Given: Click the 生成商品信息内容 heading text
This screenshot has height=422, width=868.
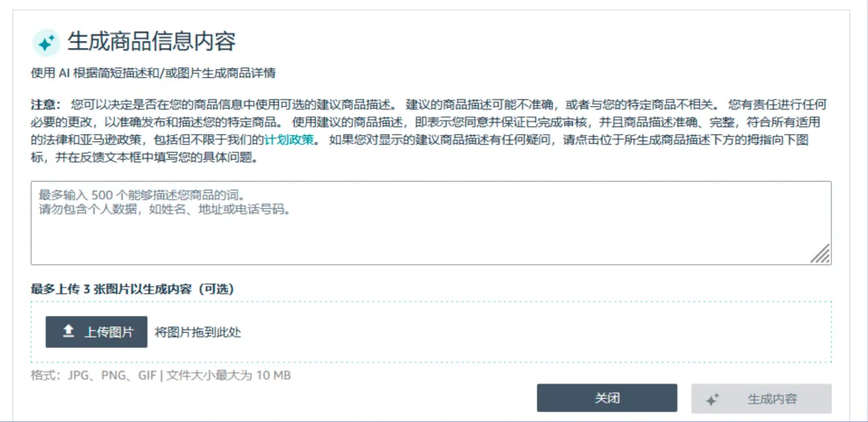Looking at the screenshot, I should tap(151, 41).
